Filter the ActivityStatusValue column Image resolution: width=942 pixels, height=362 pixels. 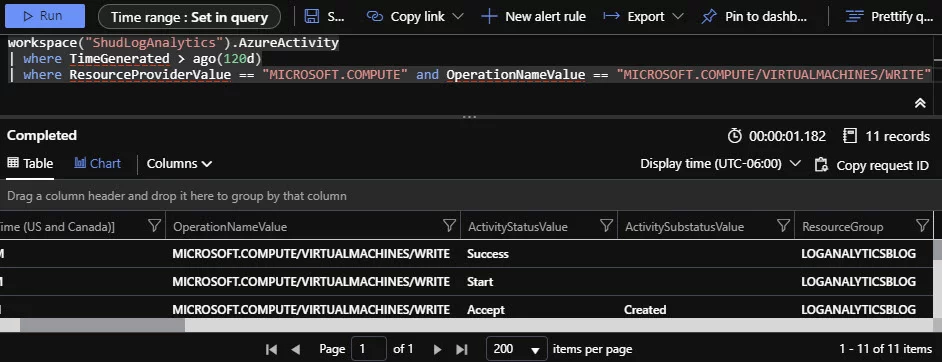[606, 226]
